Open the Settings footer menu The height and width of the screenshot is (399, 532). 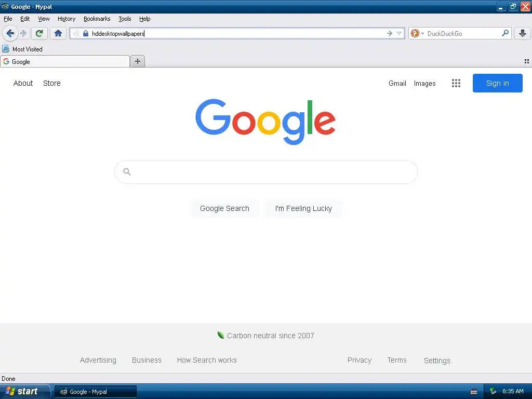click(437, 361)
